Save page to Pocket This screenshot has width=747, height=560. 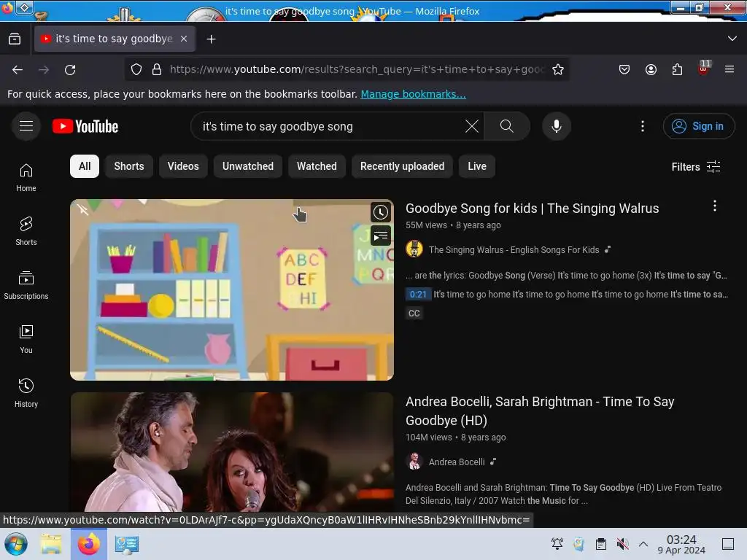[x=624, y=69]
